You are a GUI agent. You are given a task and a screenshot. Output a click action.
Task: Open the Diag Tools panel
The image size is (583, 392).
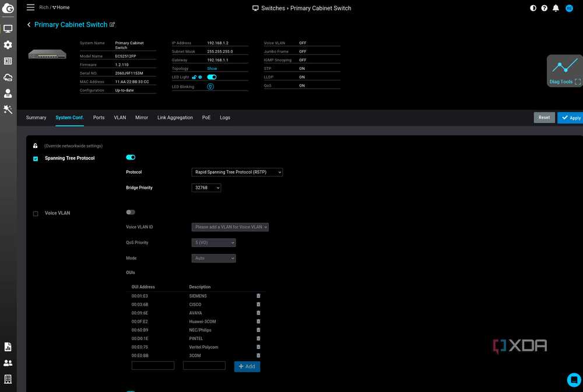pyautogui.click(x=565, y=71)
